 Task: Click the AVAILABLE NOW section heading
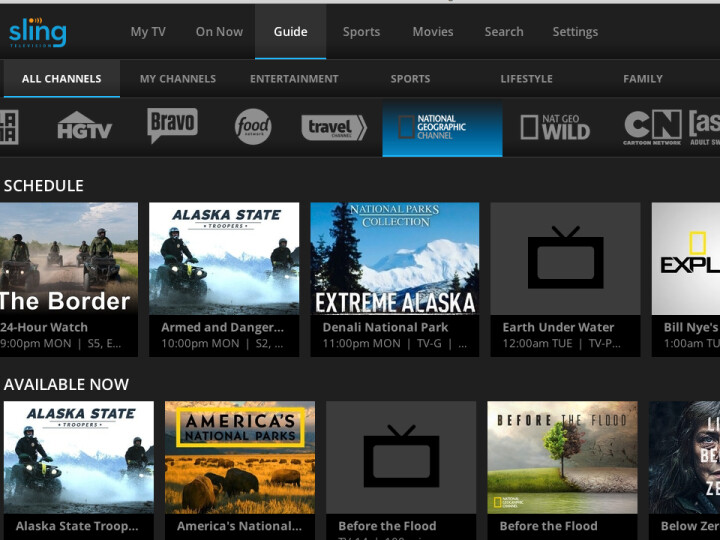[x=66, y=384]
